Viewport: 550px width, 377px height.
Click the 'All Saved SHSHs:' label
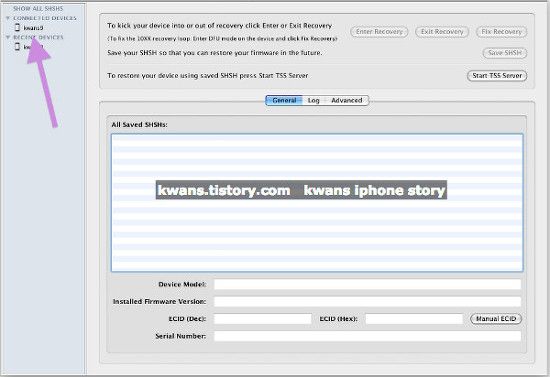[x=140, y=124]
